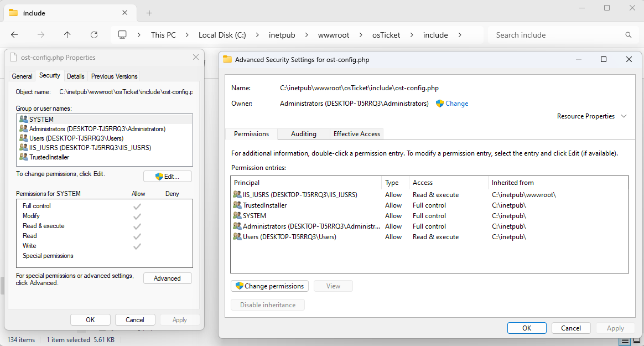This screenshot has width=644, height=346.
Task: Click the search magnifier icon
Action: click(628, 35)
